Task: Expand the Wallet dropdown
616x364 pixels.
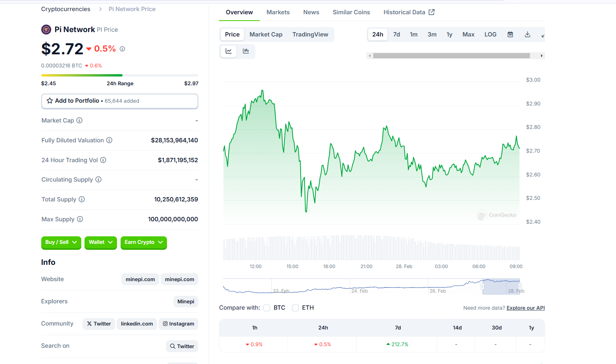Action: coord(101,242)
